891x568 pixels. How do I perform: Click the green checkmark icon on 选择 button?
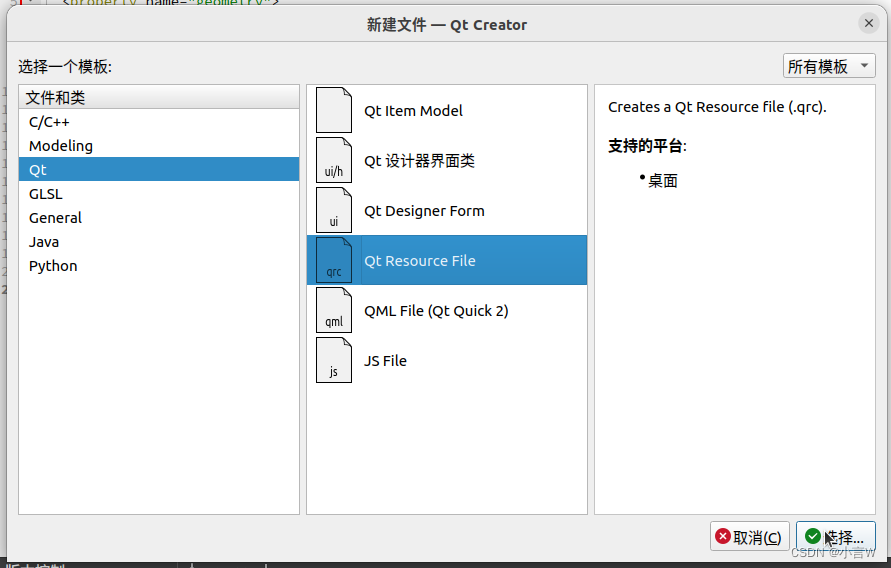pyautogui.click(x=813, y=536)
